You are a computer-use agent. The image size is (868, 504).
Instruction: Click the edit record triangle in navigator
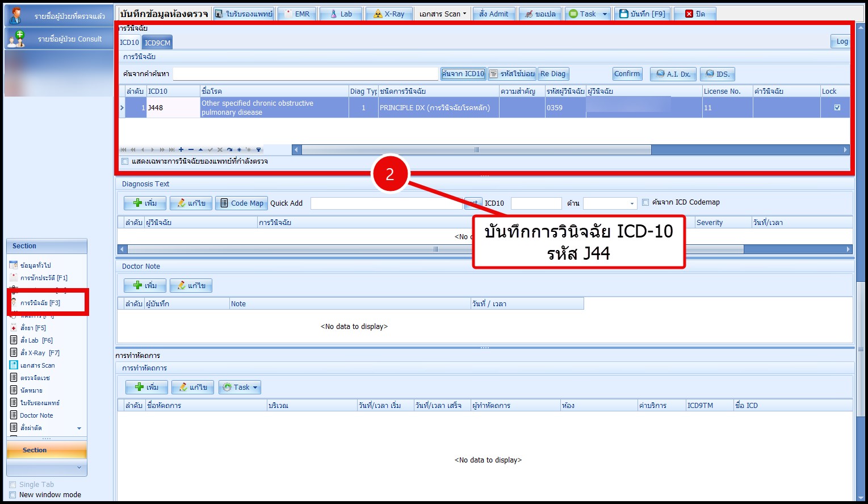(x=200, y=150)
